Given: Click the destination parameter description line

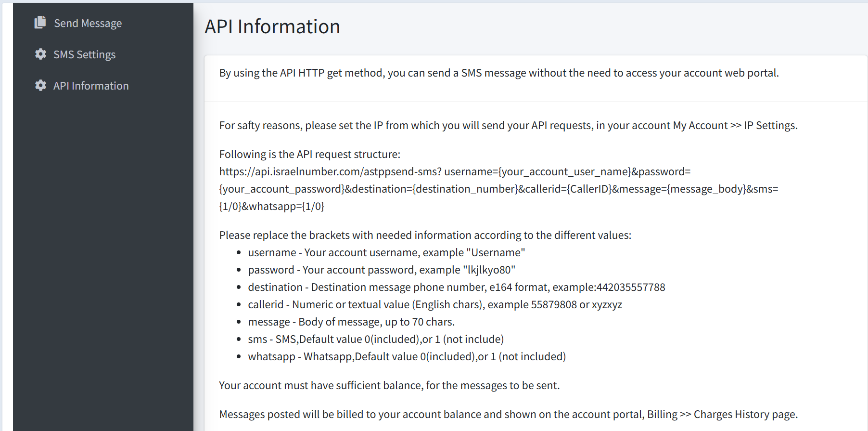Looking at the screenshot, I should tap(457, 287).
